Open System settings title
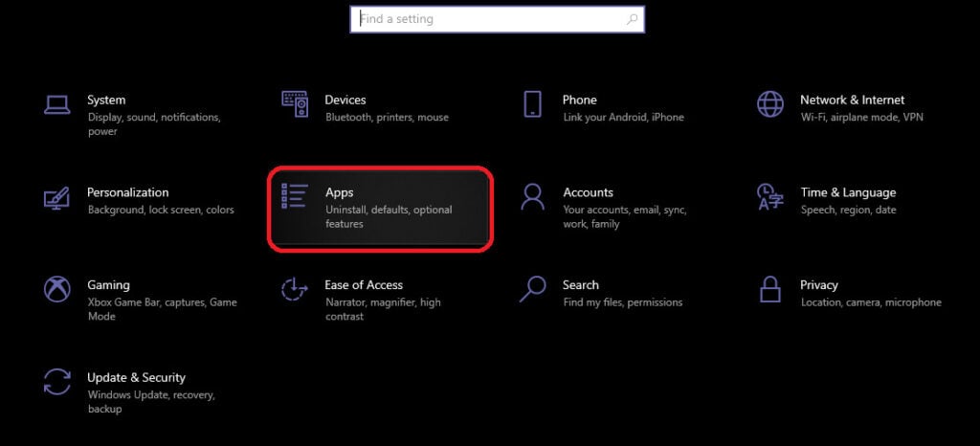 point(106,100)
